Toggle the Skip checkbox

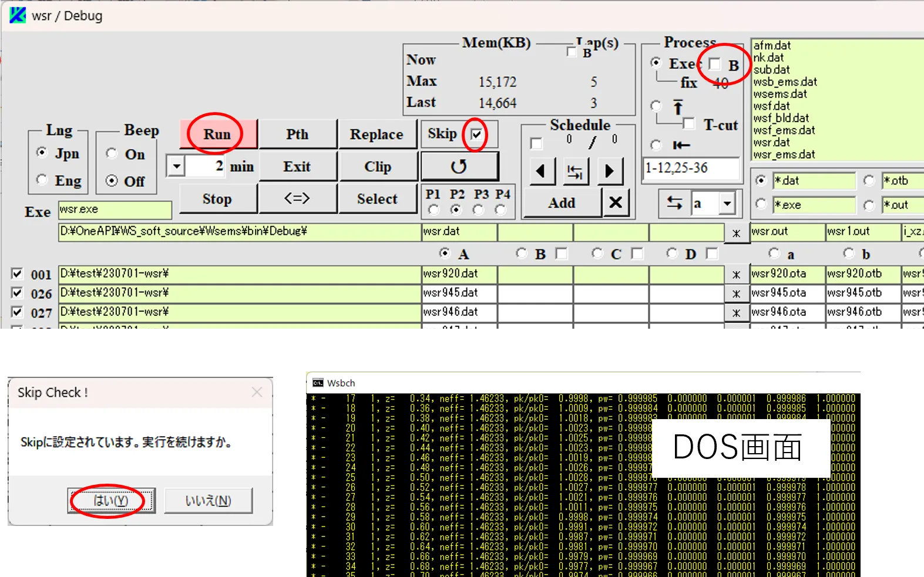tap(476, 134)
